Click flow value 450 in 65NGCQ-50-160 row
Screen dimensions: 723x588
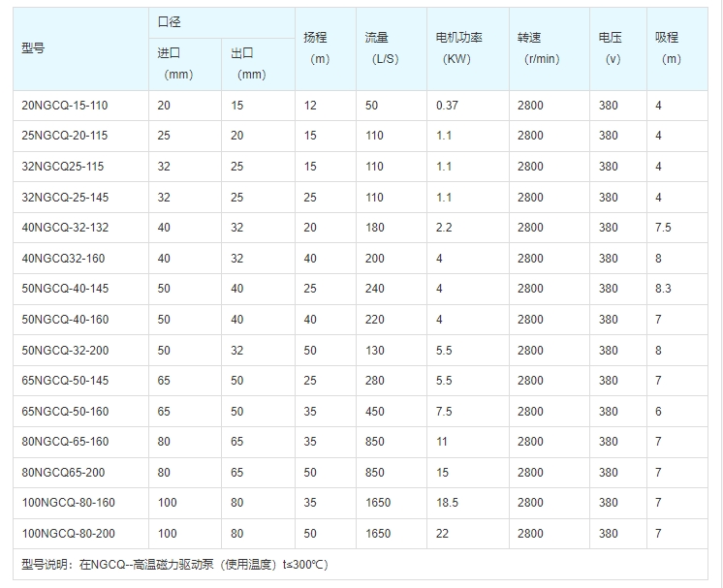pos(374,411)
